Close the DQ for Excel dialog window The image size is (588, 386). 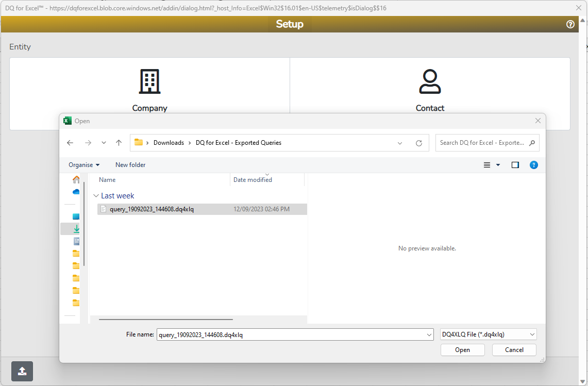tap(579, 8)
